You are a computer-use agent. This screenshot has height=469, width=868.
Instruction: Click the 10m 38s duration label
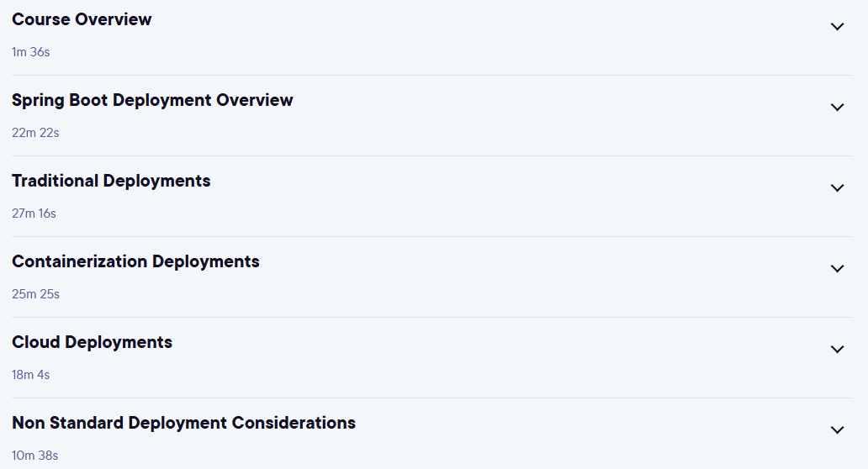pos(34,456)
